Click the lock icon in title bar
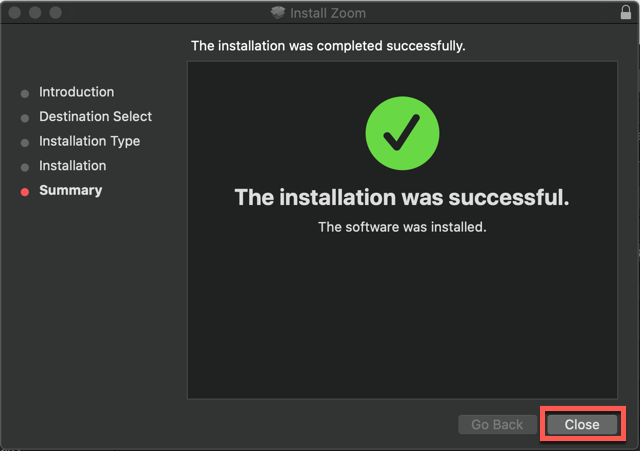Image resolution: width=640 pixels, height=451 pixels. (x=625, y=12)
